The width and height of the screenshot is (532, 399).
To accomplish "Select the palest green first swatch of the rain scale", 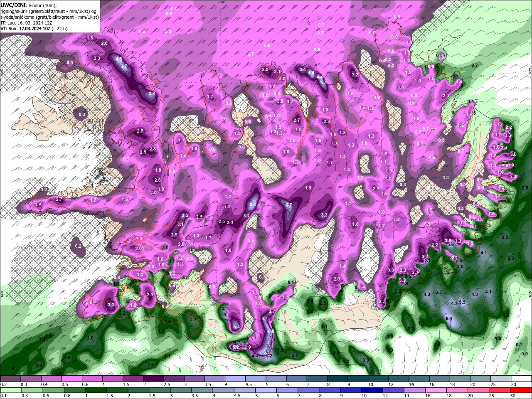I will click(10, 390).
